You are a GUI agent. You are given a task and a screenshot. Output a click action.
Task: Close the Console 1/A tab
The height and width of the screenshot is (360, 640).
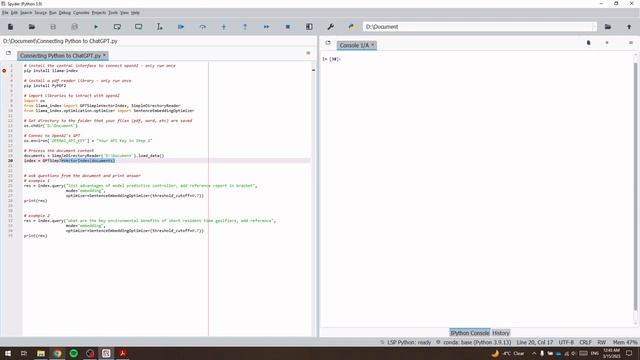click(x=373, y=45)
